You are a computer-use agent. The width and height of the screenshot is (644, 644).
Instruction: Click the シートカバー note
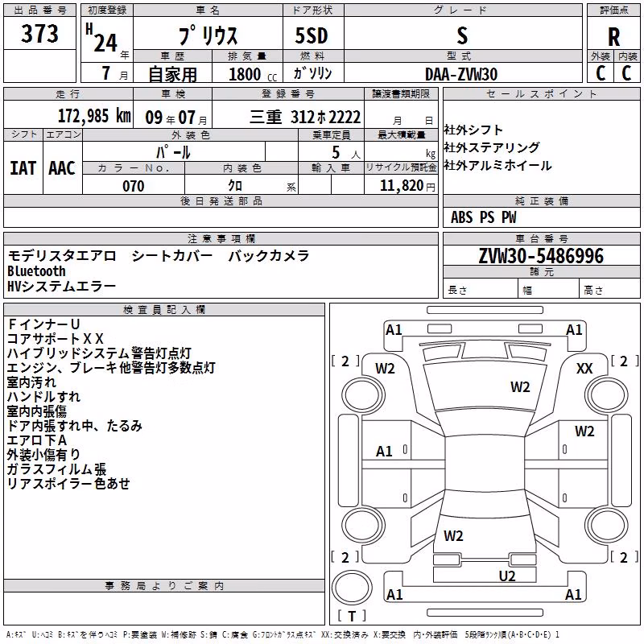172,256
